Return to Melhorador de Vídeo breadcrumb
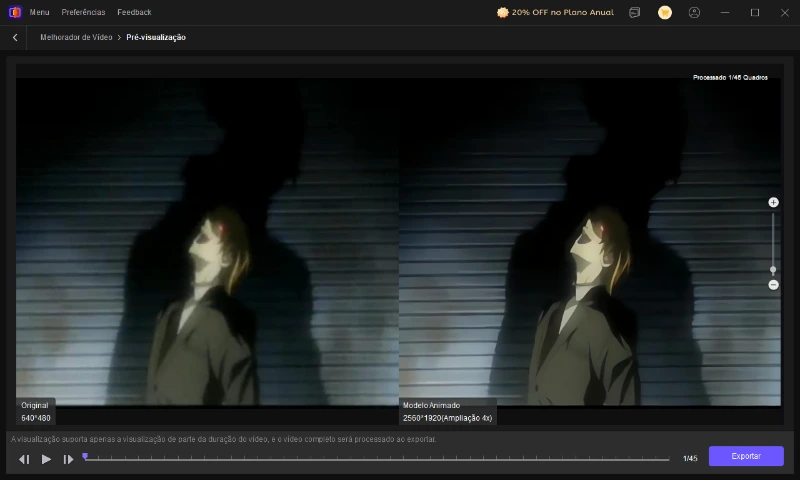The image size is (800, 480). pos(76,37)
